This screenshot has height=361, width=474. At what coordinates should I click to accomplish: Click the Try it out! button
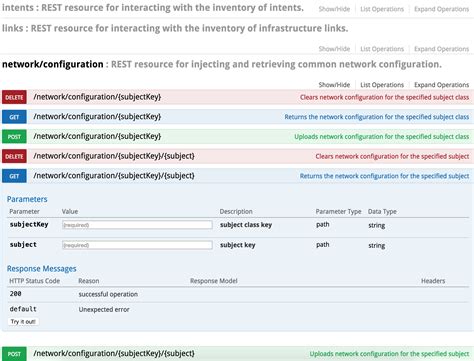coord(23,322)
